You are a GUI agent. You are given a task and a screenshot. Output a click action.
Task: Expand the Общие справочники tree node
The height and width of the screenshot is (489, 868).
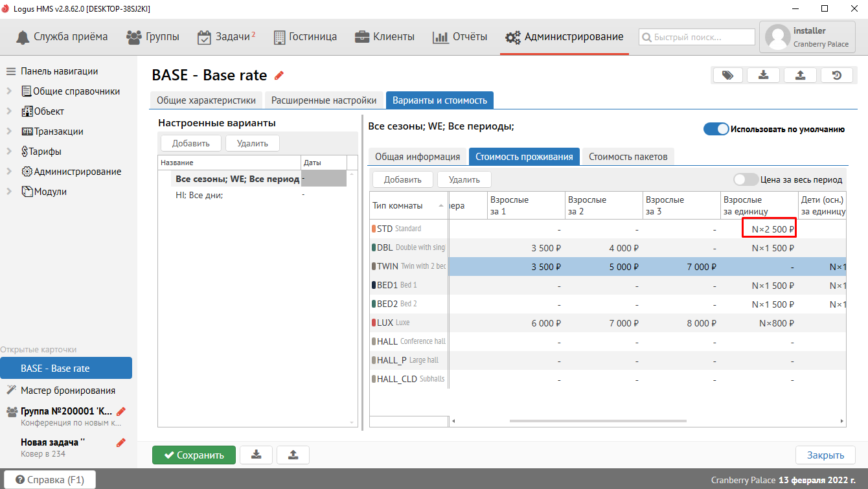[x=9, y=91]
